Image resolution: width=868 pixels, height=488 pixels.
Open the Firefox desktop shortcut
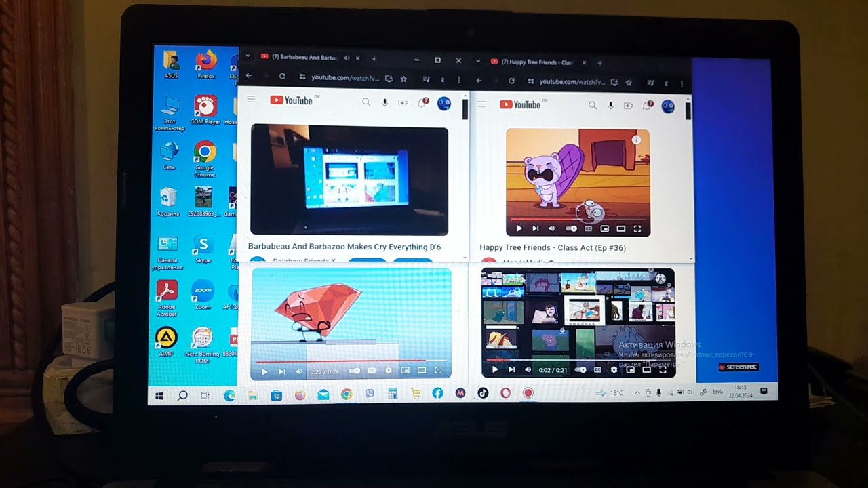pyautogui.click(x=206, y=64)
